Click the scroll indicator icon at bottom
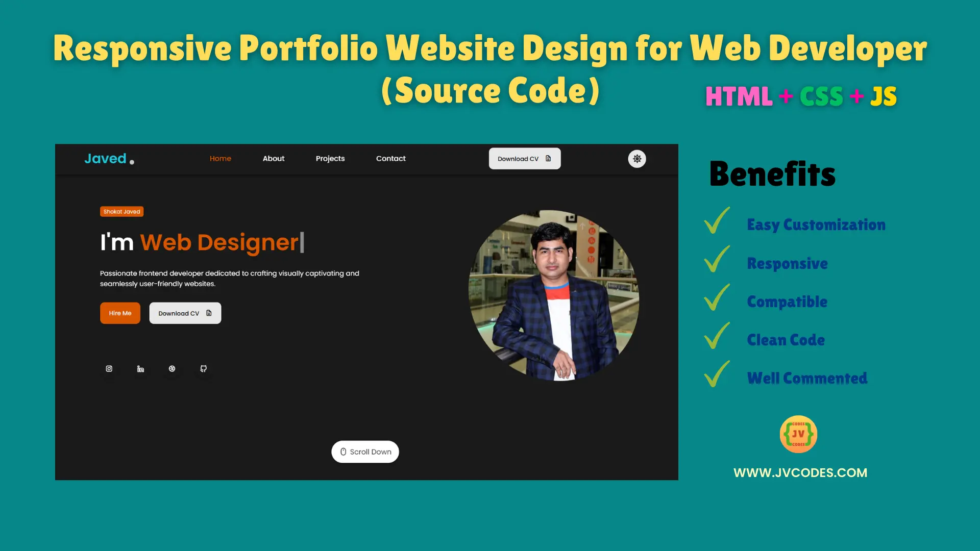The image size is (980, 551). [342, 451]
